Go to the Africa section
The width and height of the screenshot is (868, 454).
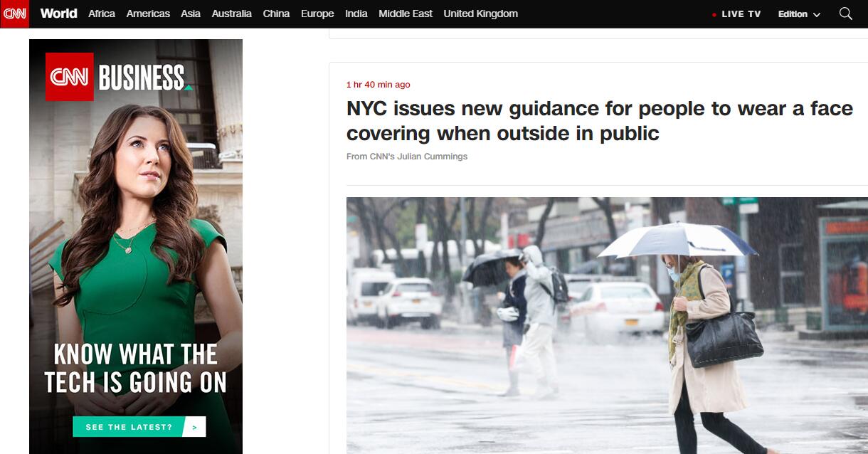point(102,14)
